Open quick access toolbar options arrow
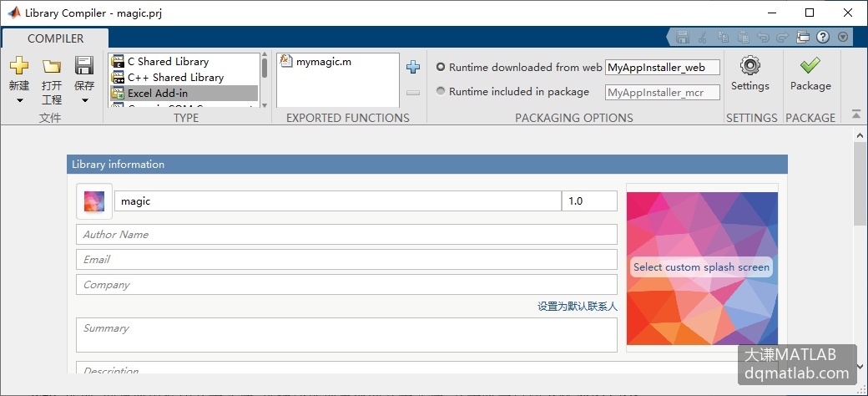Screen dimensions: 868x396 coord(843,37)
